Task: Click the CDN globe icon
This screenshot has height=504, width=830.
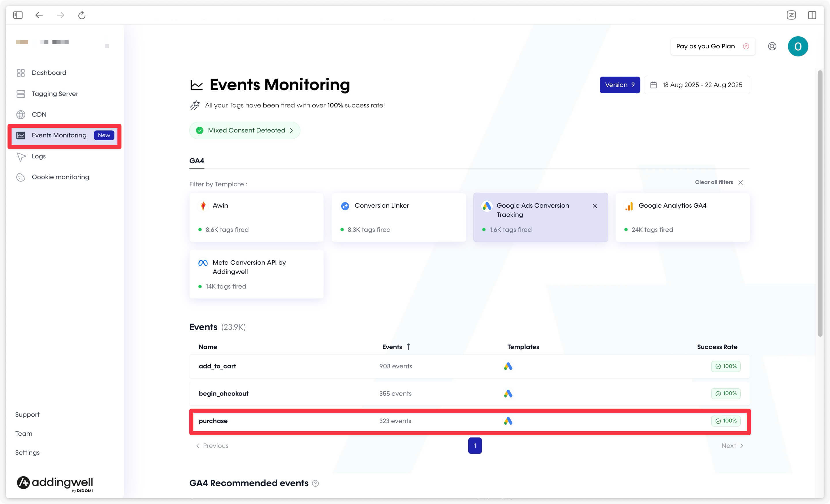Action: click(21, 114)
